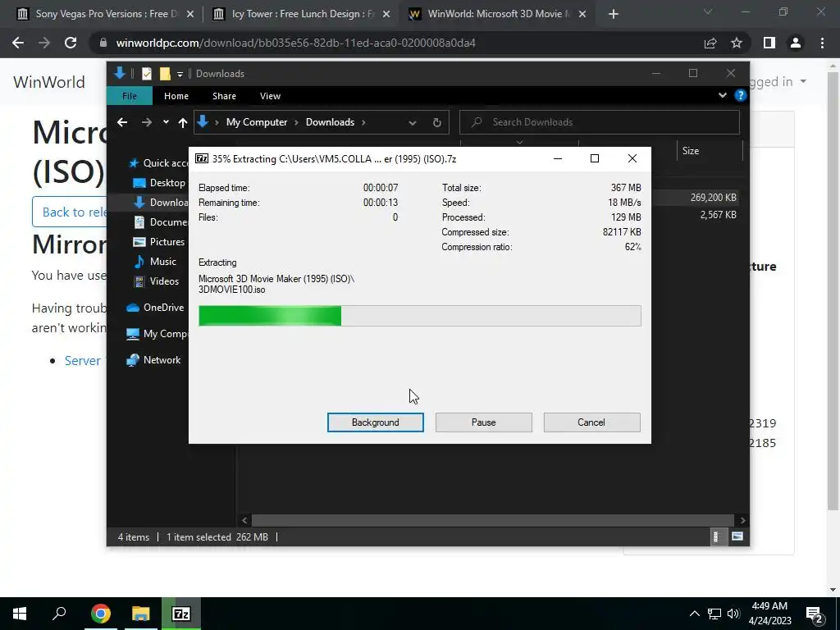This screenshot has width=840, height=630.
Task: Focus the Search Downloads field
Action: (x=600, y=122)
